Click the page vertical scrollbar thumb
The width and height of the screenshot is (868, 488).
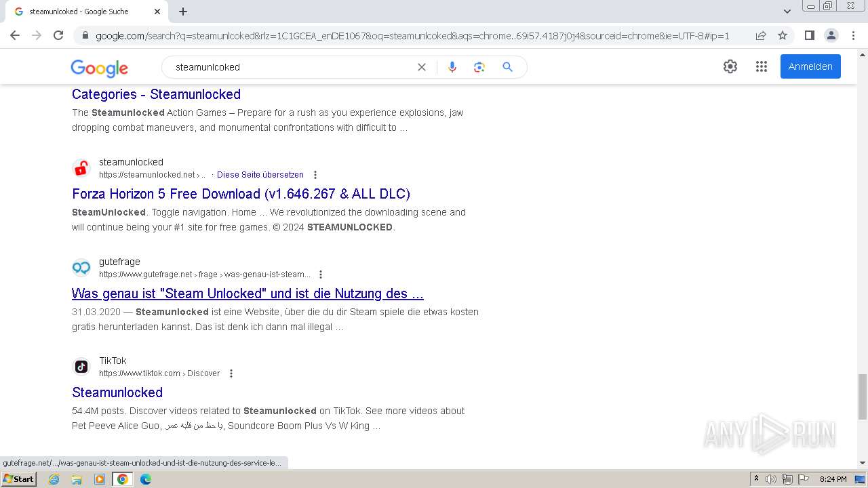click(x=863, y=396)
